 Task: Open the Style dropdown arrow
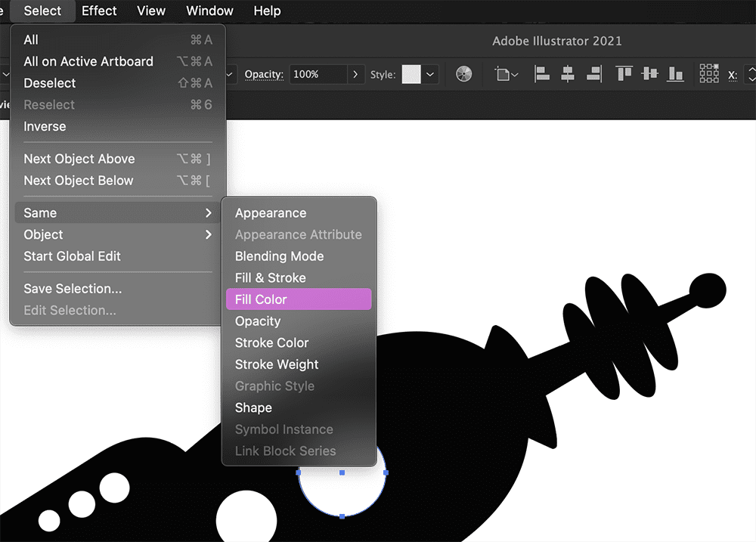pos(430,74)
